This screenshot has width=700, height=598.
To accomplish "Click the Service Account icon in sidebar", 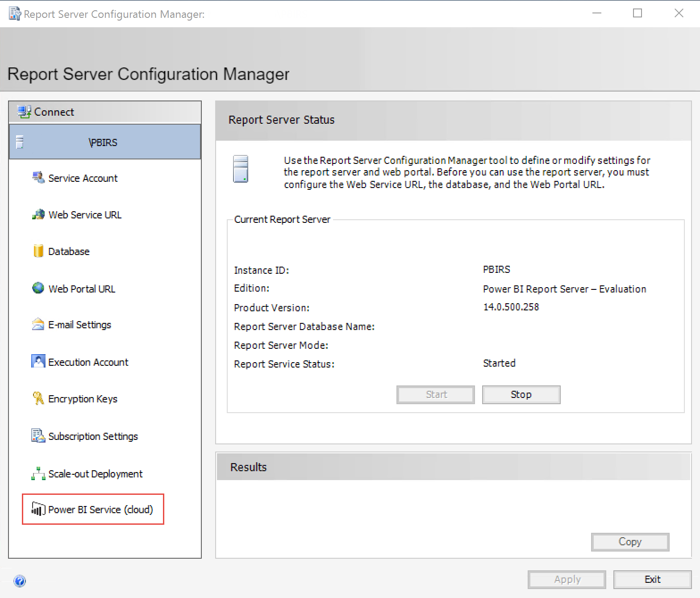I will [38, 178].
